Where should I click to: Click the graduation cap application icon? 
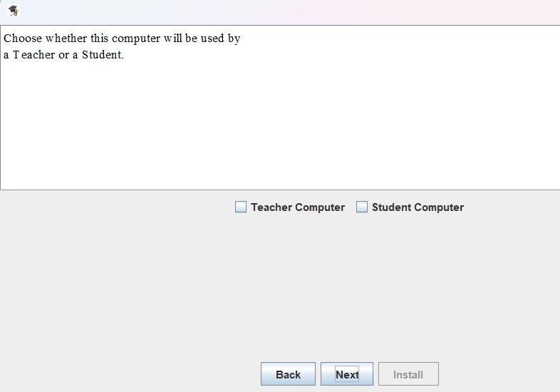pyautogui.click(x=14, y=11)
